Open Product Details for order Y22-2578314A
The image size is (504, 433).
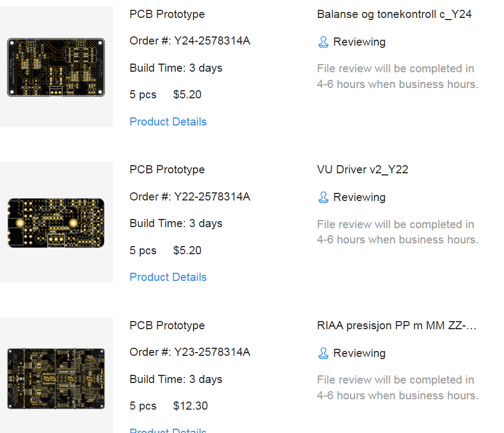(168, 277)
